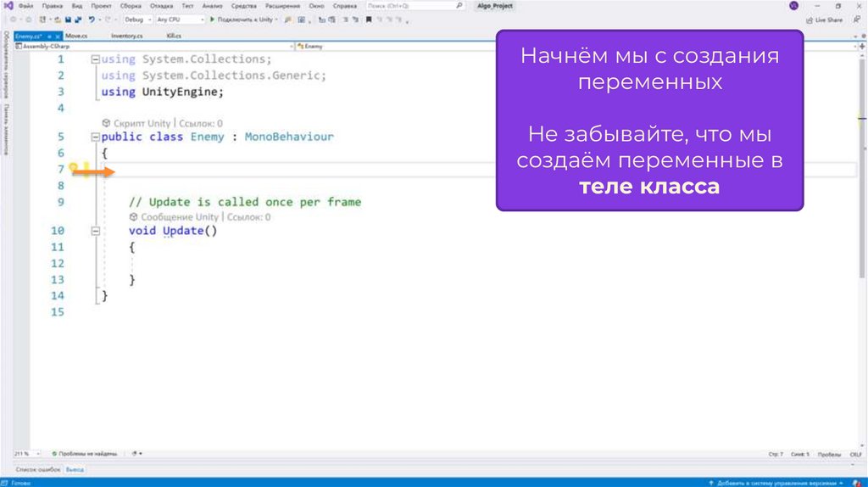Collapse the using directives block

click(95, 59)
